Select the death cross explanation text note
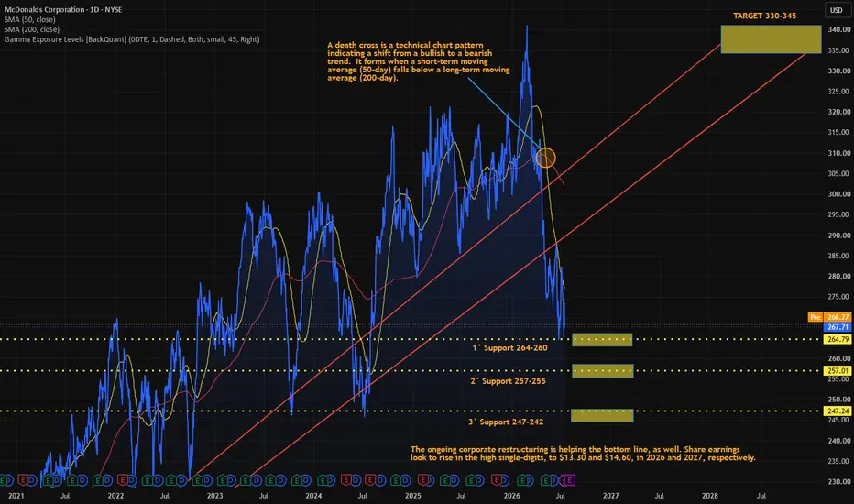 point(418,61)
